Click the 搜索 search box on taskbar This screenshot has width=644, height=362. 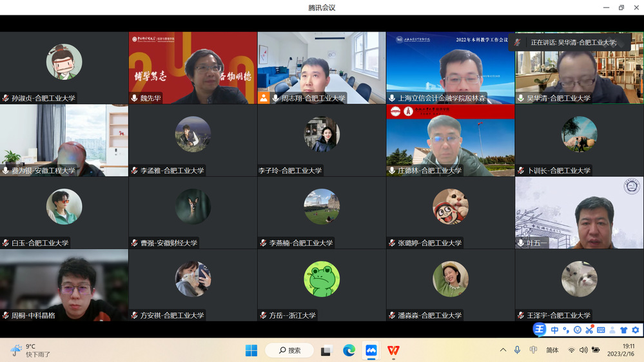click(289, 350)
